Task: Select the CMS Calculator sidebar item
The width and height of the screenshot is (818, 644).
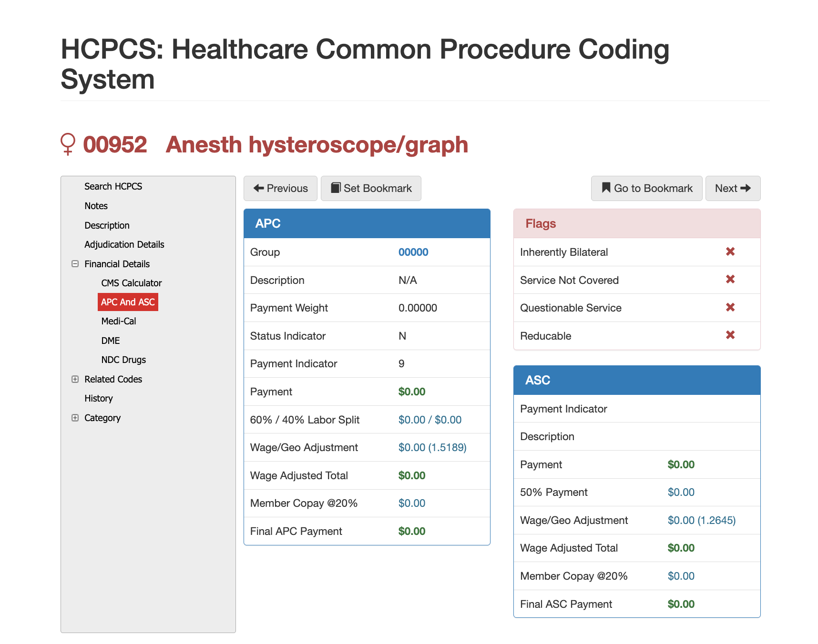Action: (x=131, y=283)
